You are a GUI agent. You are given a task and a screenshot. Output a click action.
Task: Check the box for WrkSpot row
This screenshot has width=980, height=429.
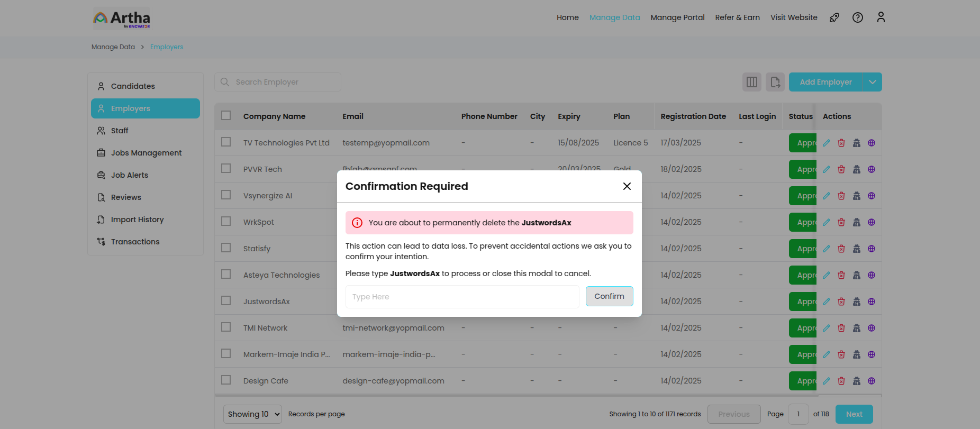click(226, 222)
